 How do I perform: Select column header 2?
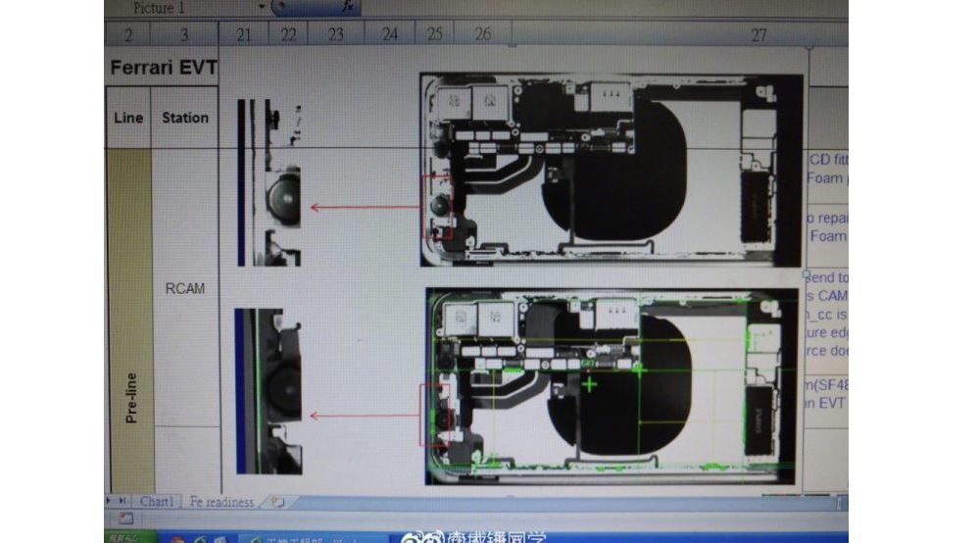tap(128, 35)
